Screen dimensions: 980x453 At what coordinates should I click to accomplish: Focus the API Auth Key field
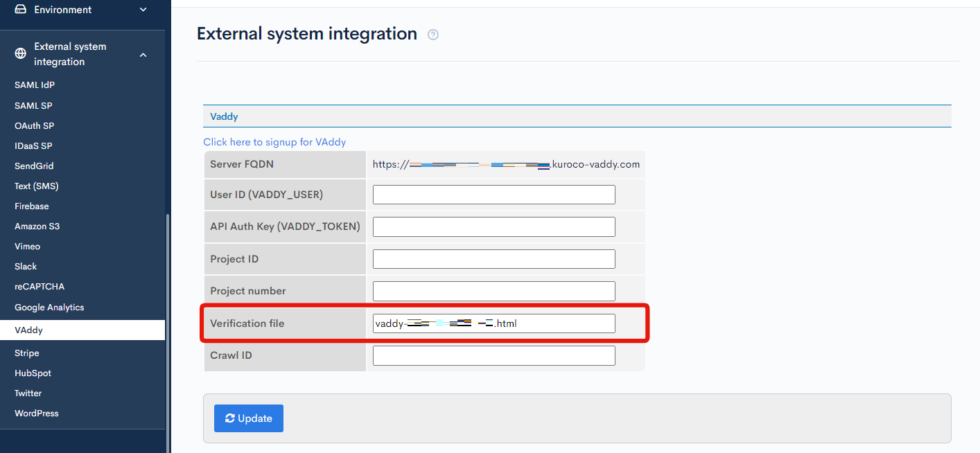494,226
